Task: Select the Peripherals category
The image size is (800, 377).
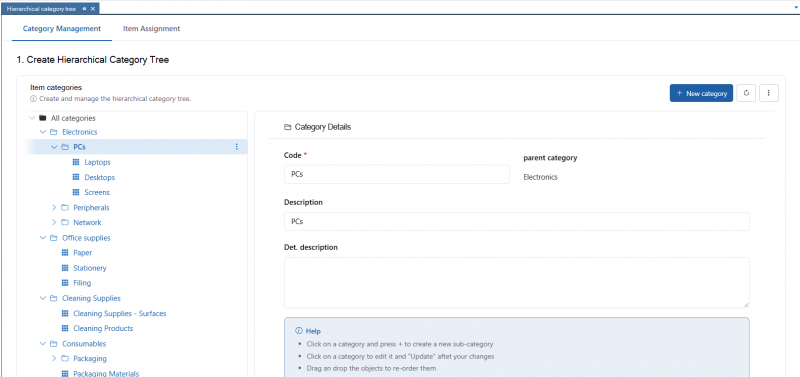Action: pyautogui.click(x=91, y=208)
